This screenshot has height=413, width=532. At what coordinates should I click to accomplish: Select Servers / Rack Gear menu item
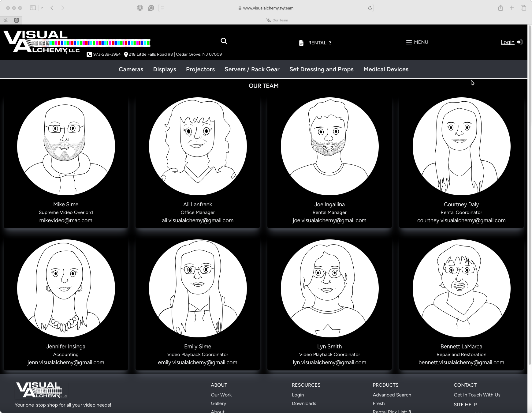252,69
